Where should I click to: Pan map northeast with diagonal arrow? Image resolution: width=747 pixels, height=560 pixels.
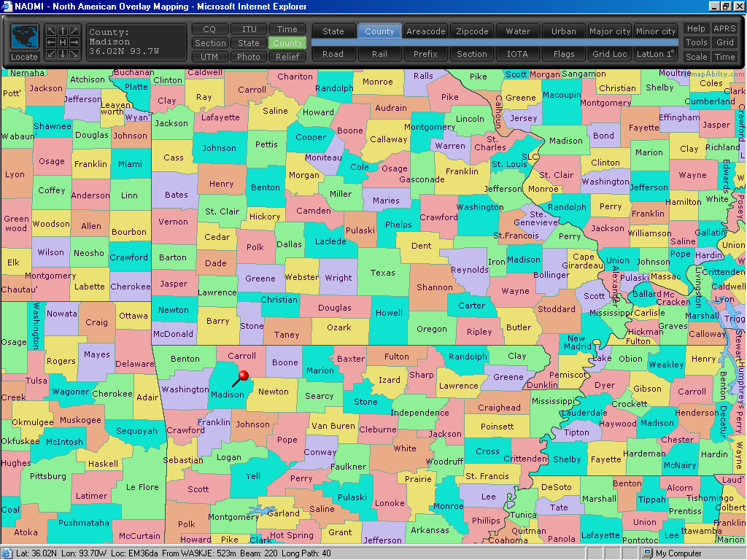tap(74, 31)
